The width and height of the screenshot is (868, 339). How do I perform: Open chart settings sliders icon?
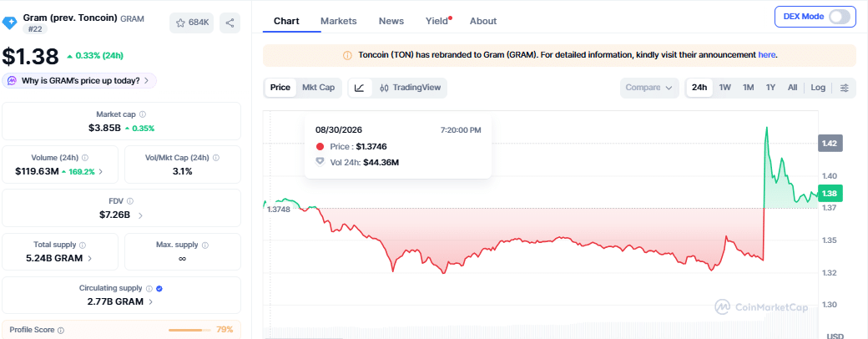[x=844, y=88]
